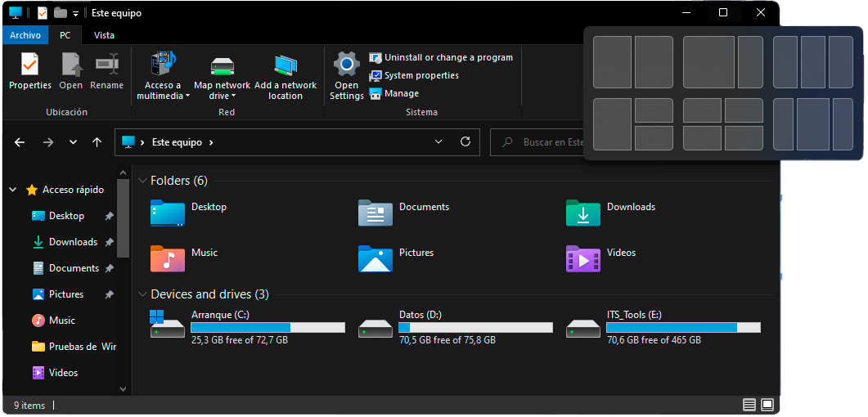
Task: Open address bar history dropdown
Action: pyautogui.click(x=439, y=141)
